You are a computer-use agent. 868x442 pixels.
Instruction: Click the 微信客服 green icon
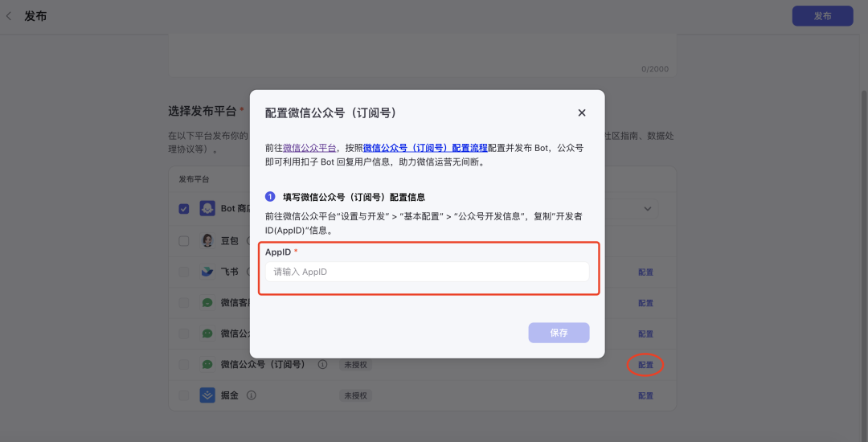point(207,303)
